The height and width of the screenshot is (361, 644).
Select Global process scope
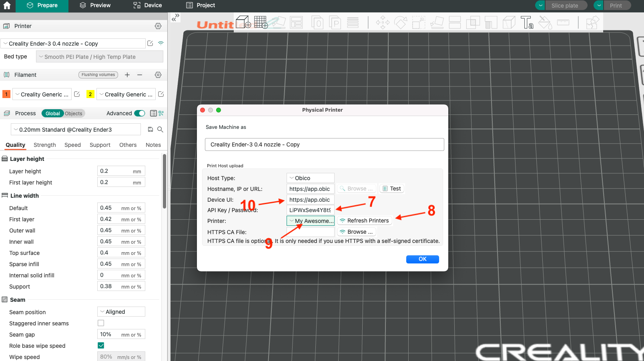(x=52, y=114)
